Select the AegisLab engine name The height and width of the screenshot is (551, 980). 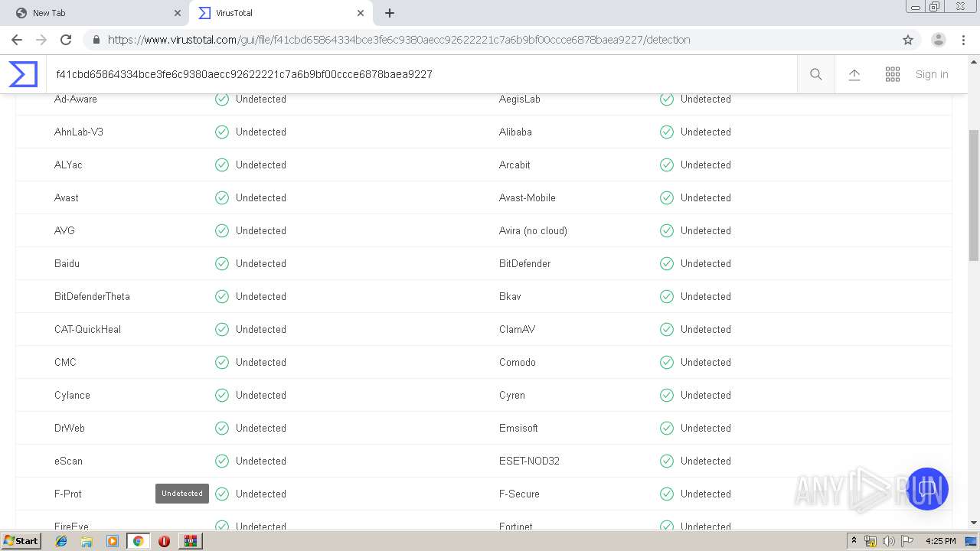click(519, 99)
